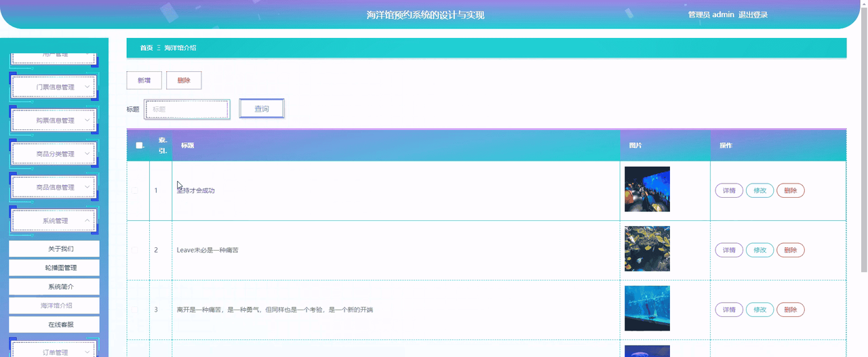Click the 新增 button
The image size is (868, 357).
[144, 80]
